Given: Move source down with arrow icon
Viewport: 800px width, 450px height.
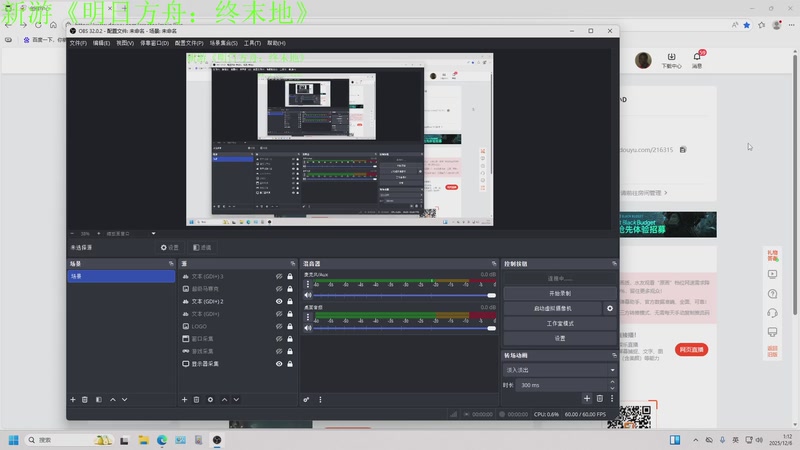Looking at the screenshot, I should 236,399.
